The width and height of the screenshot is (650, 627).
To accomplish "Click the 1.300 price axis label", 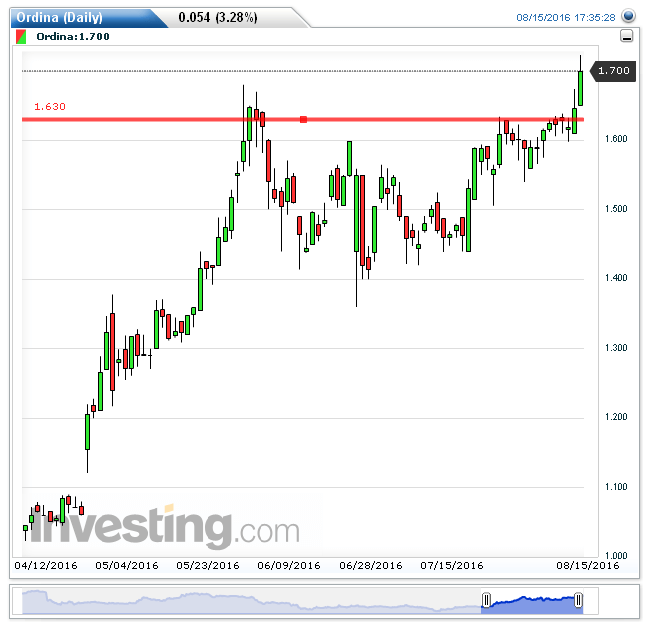I will tap(616, 348).
